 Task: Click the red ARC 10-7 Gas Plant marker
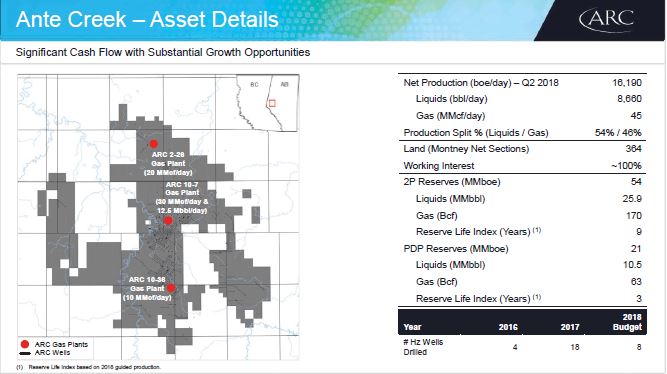(x=168, y=220)
